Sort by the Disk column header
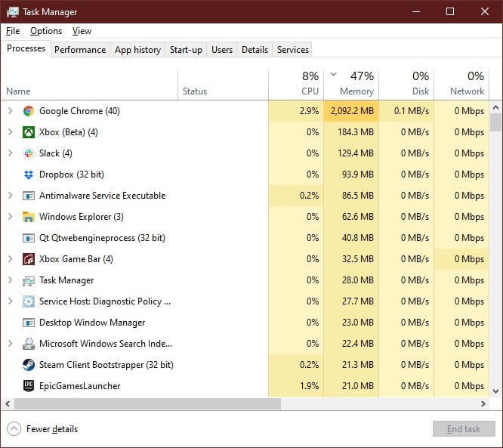The width and height of the screenshot is (503, 448). point(406,83)
